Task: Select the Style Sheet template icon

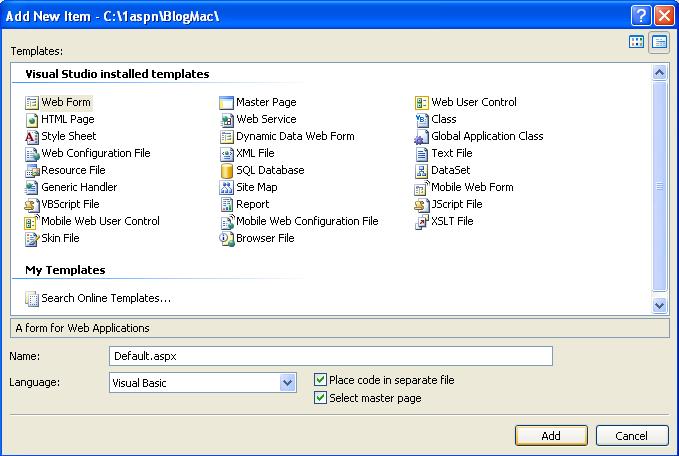Action: tap(32, 137)
